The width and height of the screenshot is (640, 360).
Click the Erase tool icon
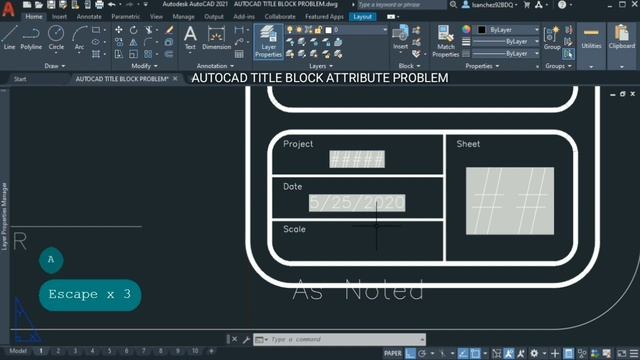[169, 30]
